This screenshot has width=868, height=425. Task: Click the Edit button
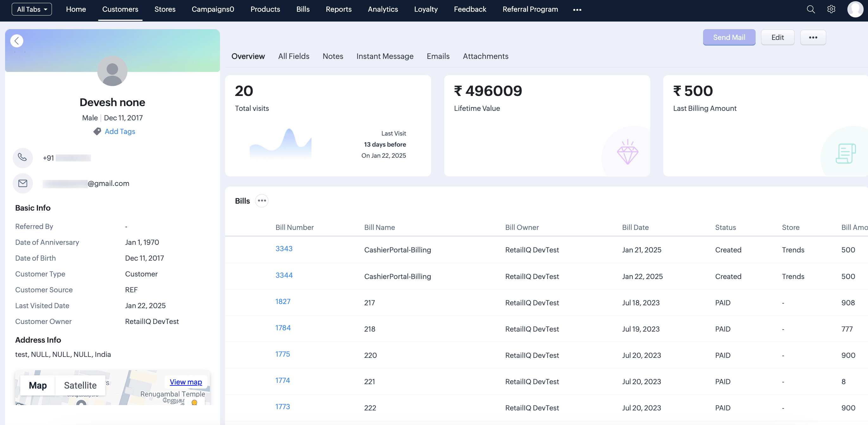tap(777, 37)
